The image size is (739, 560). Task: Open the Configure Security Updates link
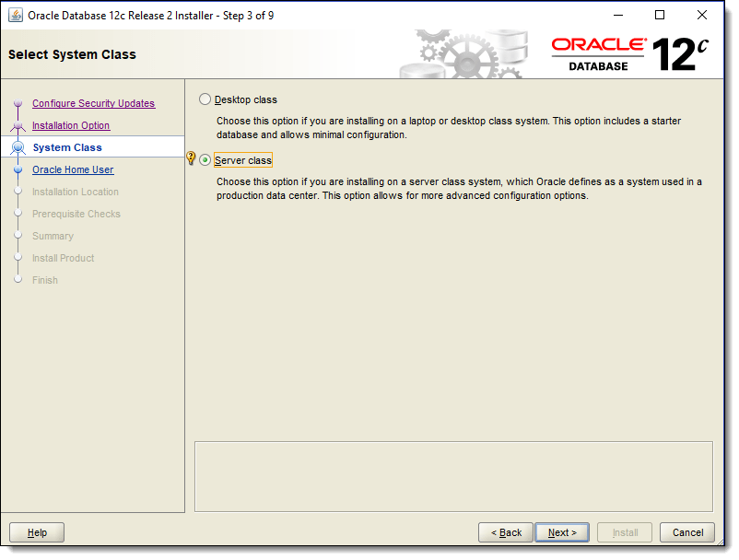pyautogui.click(x=95, y=103)
